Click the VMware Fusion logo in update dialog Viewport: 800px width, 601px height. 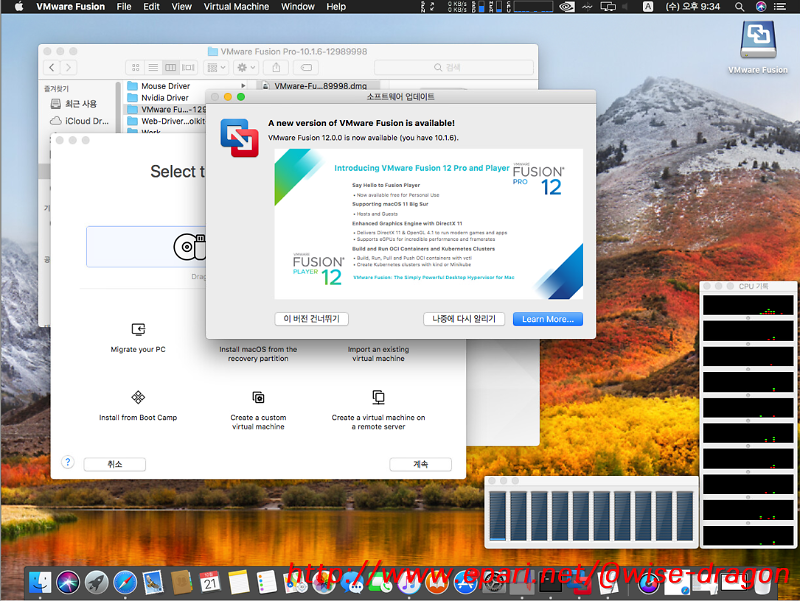(239, 138)
